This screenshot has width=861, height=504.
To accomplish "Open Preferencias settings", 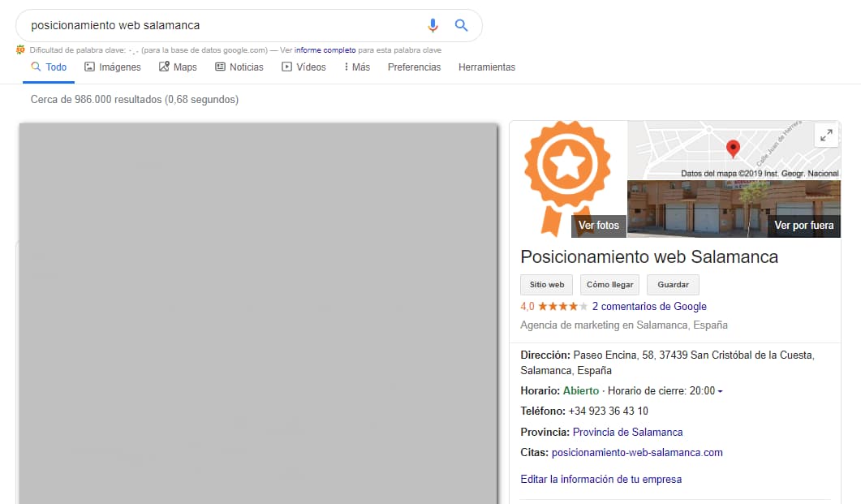I will pos(414,67).
